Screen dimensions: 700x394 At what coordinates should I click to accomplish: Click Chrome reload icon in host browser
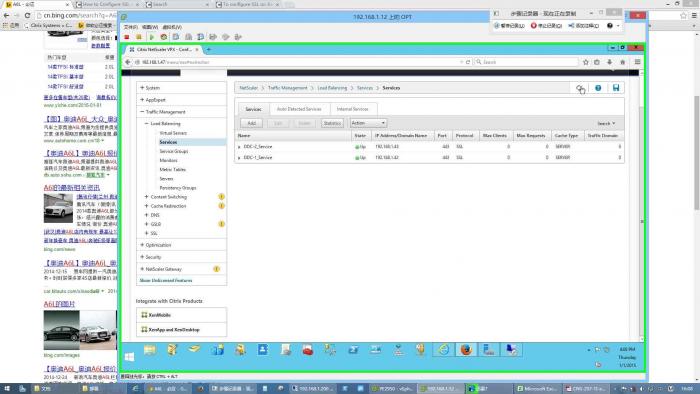pyautogui.click(x=27, y=15)
